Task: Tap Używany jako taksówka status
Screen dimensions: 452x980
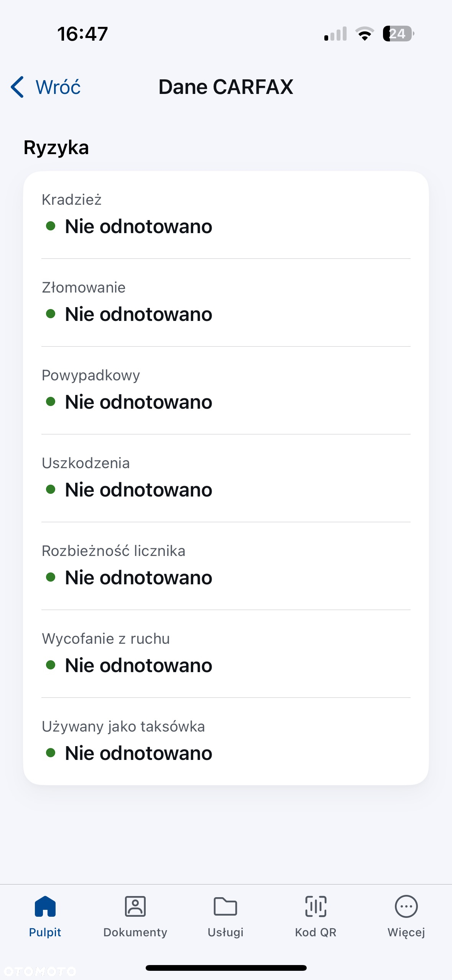Action: [138, 753]
